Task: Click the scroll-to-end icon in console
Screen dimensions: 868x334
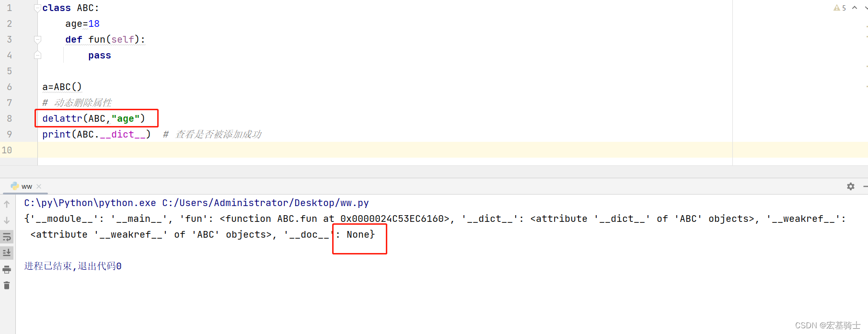Action: coord(7,253)
